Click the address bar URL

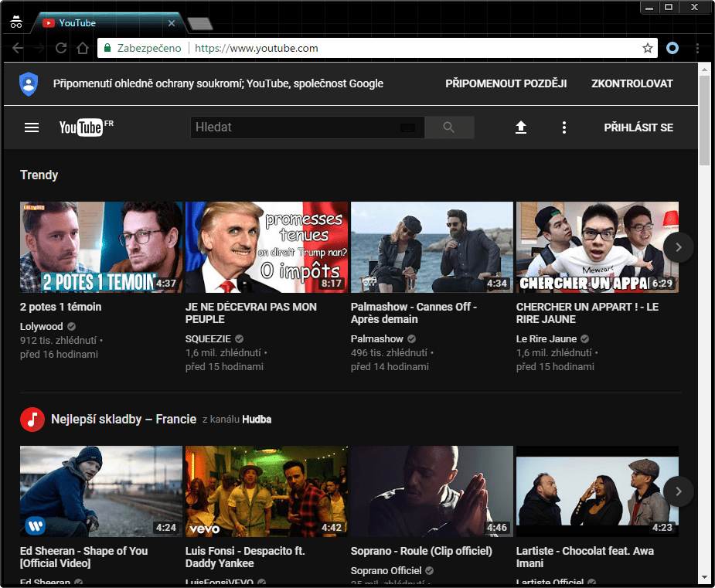257,49
